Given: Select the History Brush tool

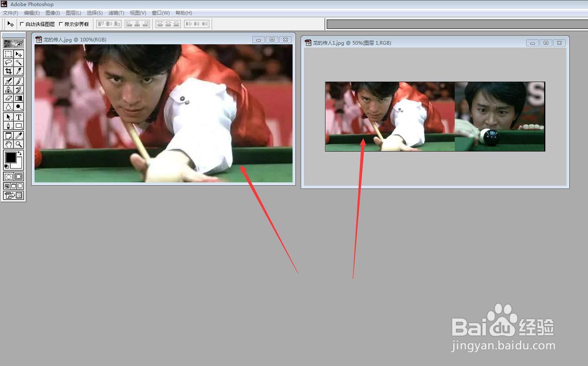Looking at the screenshot, I should (x=19, y=90).
